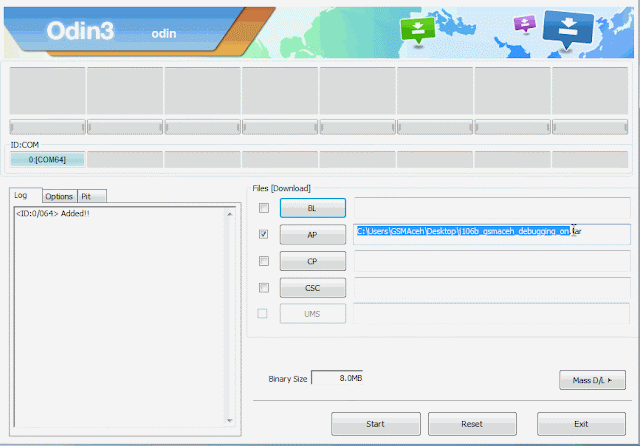Enable the CSC file checkbox
This screenshot has height=446, width=640.
[264, 288]
